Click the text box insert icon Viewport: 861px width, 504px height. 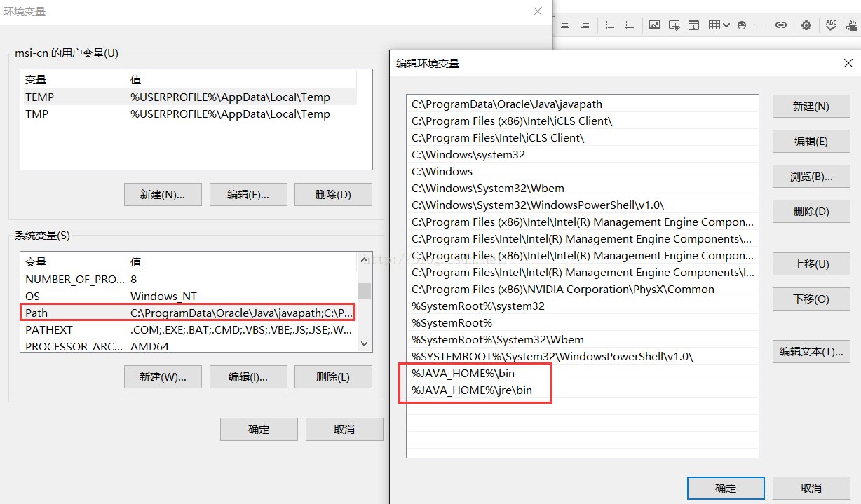693,25
